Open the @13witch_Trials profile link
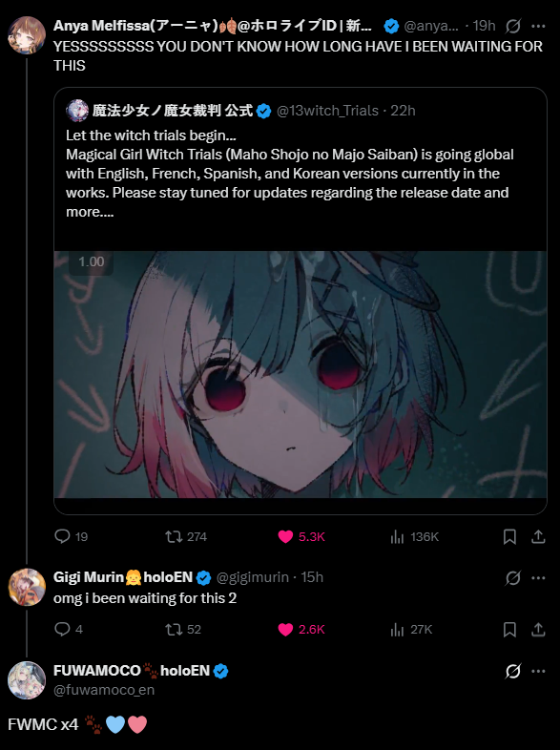The width and height of the screenshot is (560, 750). [x=327, y=111]
